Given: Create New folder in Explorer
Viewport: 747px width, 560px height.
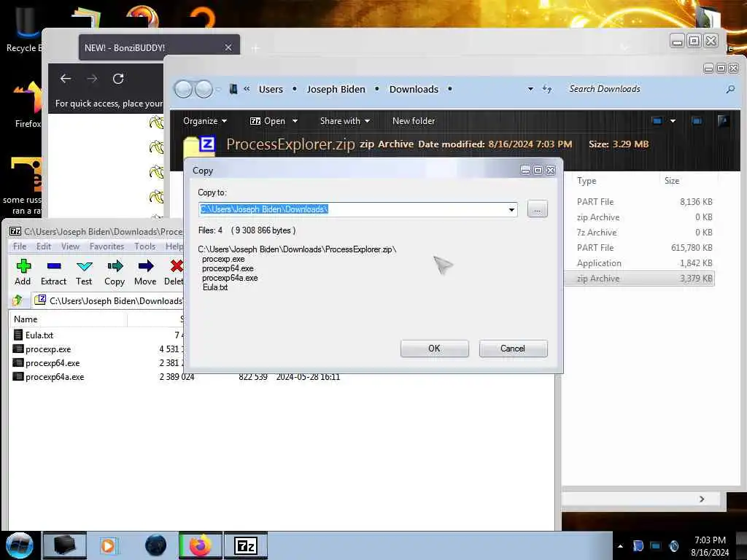Looking at the screenshot, I should 414,121.
